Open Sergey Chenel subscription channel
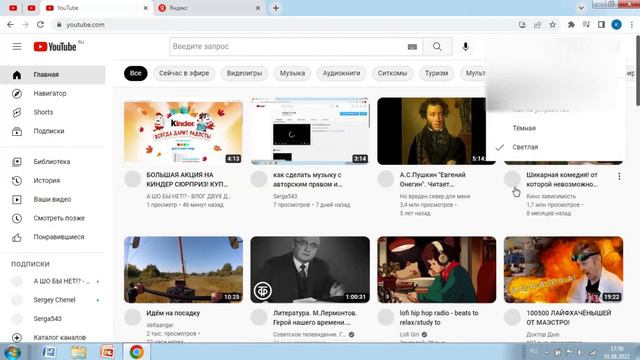Viewport: 640px width, 360px height. coord(53,300)
